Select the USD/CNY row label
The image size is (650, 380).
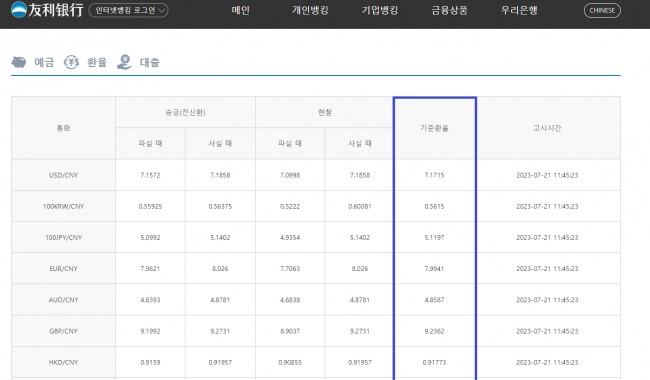[x=63, y=175]
